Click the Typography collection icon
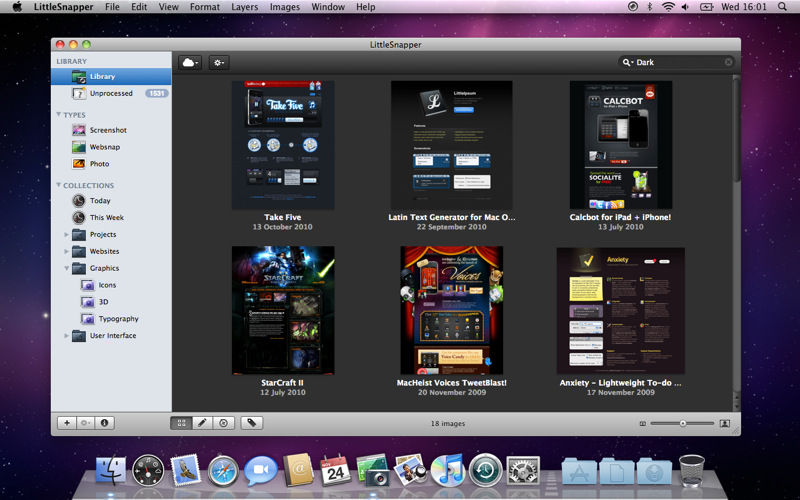Screen dimensions: 800x500 coord(88,319)
